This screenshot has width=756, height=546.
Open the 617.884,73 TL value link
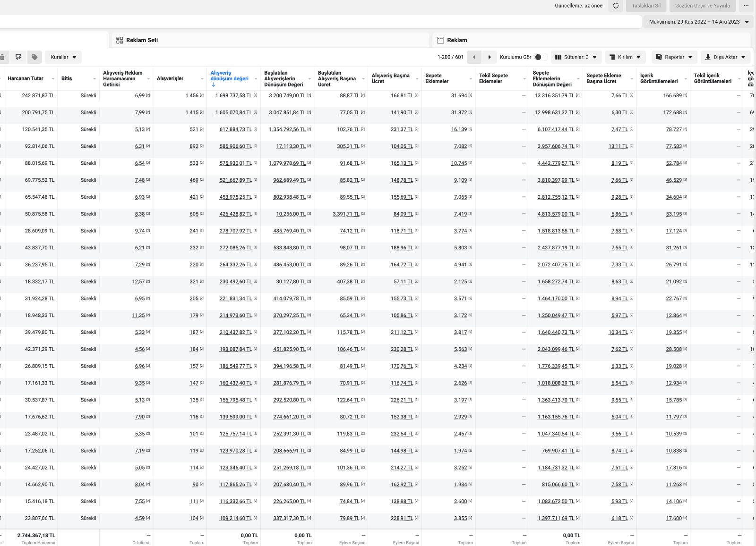click(x=236, y=129)
